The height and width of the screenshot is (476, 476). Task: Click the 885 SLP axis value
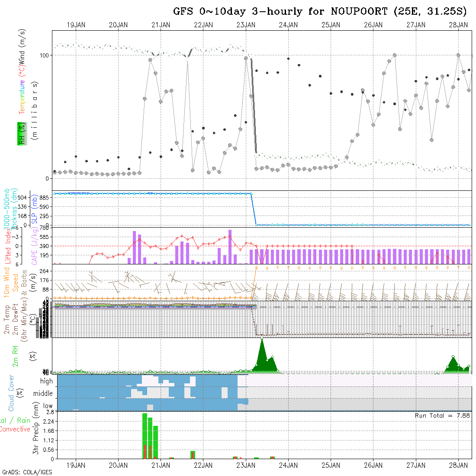(x=44, y=198)
